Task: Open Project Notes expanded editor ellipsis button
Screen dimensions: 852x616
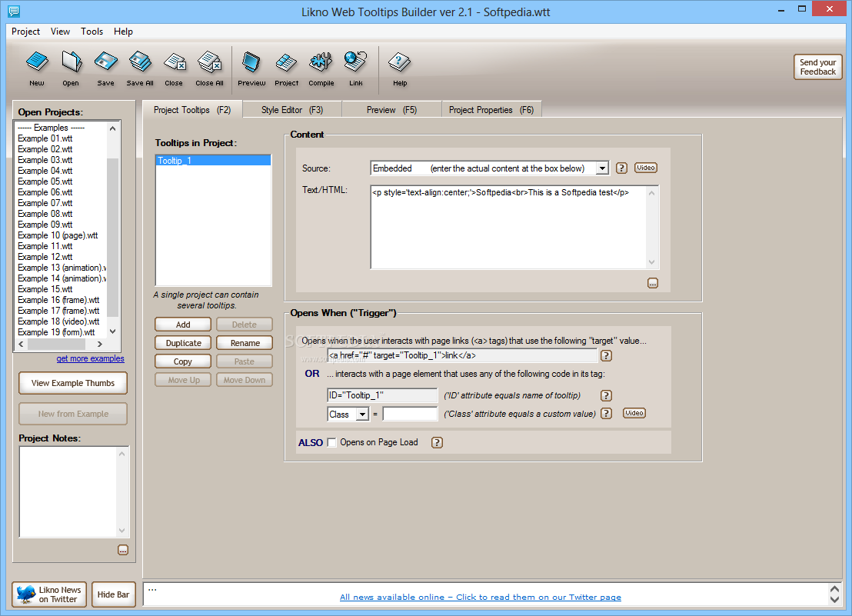Action: (123, 551)
